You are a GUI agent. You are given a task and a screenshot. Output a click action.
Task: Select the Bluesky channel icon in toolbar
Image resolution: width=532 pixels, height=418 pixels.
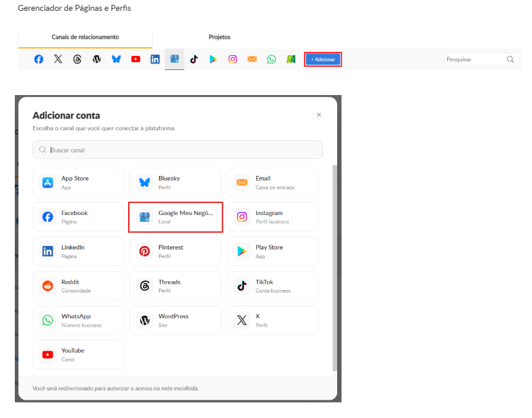[x=116, y=59]
